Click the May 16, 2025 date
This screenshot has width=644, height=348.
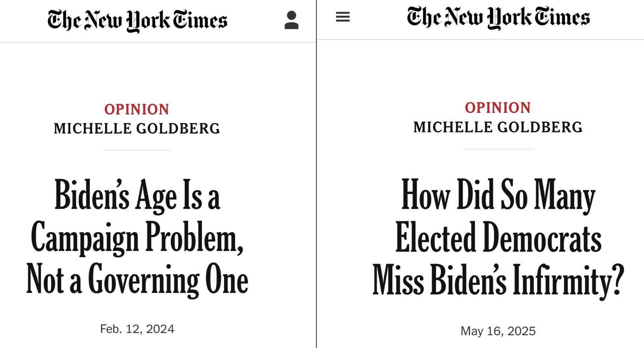pos(498,331)
